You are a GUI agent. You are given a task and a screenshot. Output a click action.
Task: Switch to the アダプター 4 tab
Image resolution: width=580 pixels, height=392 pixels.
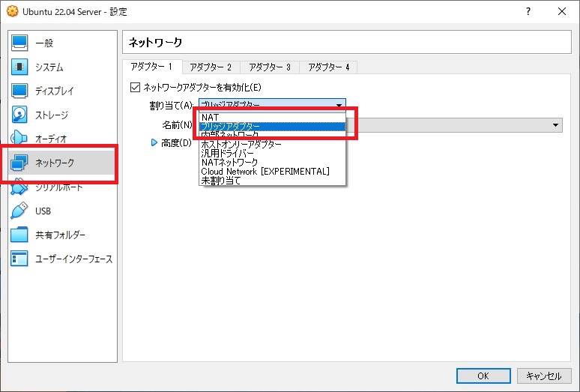click(328, 67)
